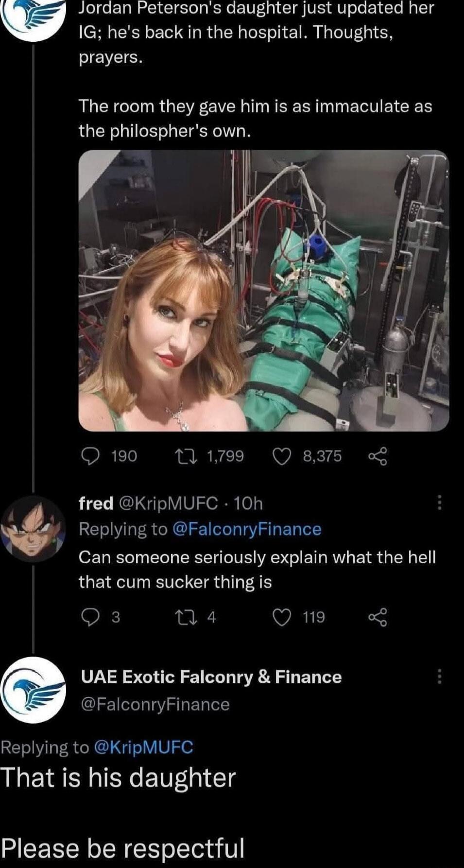Reply to the tweet with 190 replies
The height and width of the screenshot is (868, 464).
coord(89,456)
